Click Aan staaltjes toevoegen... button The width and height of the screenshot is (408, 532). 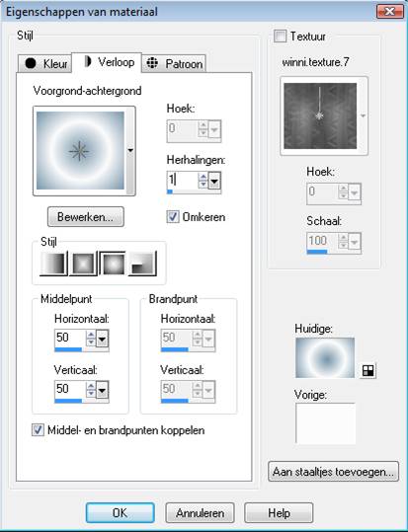click(333, 472)
